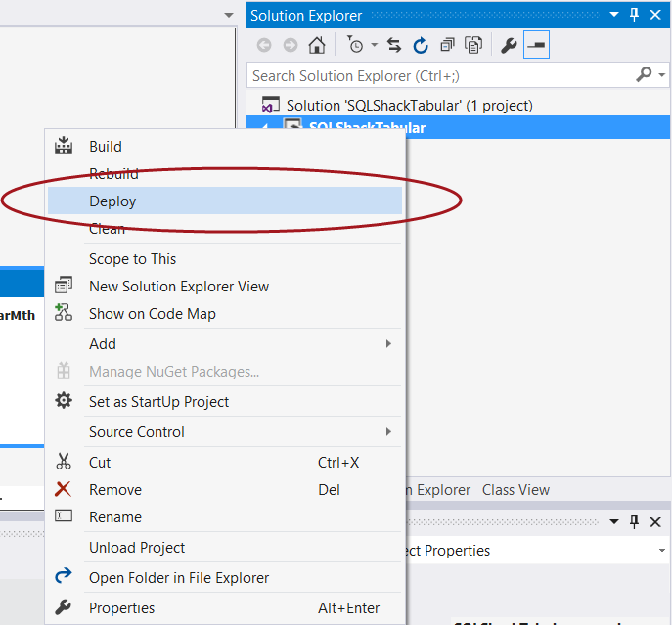This screenshot has width=672, height=625.
Task: Choose Properties from the context menu
Action: 225,608
